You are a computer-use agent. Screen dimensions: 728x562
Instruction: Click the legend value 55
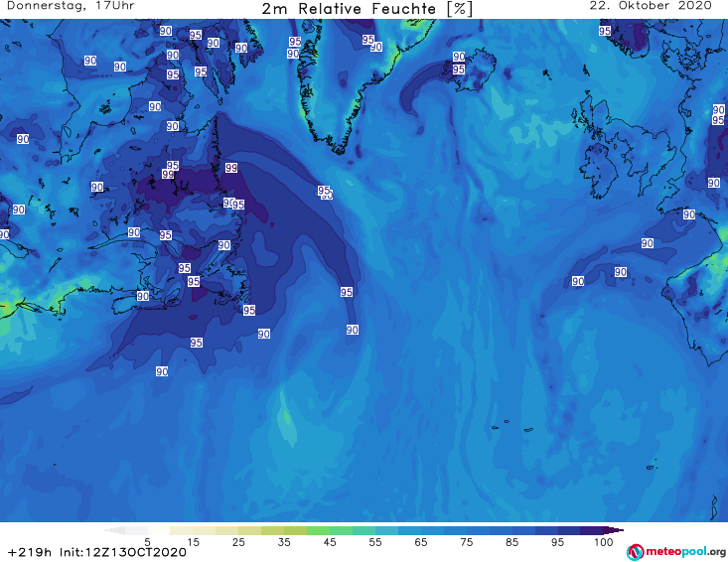(x=375, y=542)
